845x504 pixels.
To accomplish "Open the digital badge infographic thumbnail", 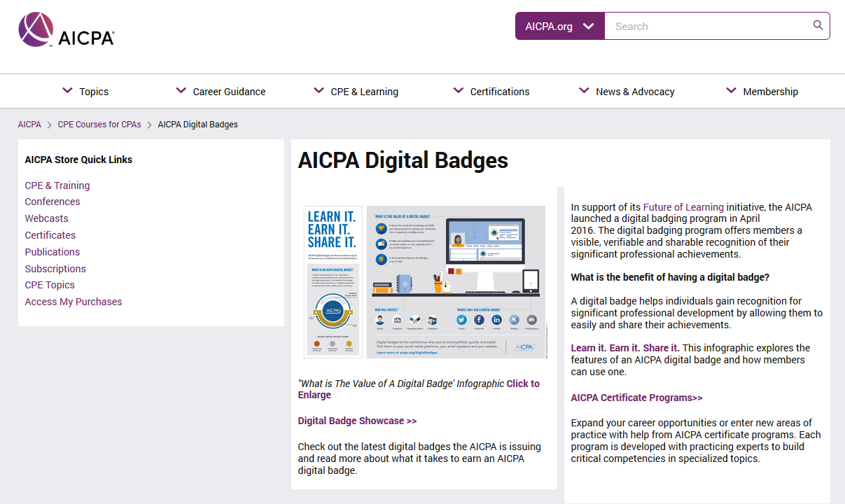I will click(424, 282).
